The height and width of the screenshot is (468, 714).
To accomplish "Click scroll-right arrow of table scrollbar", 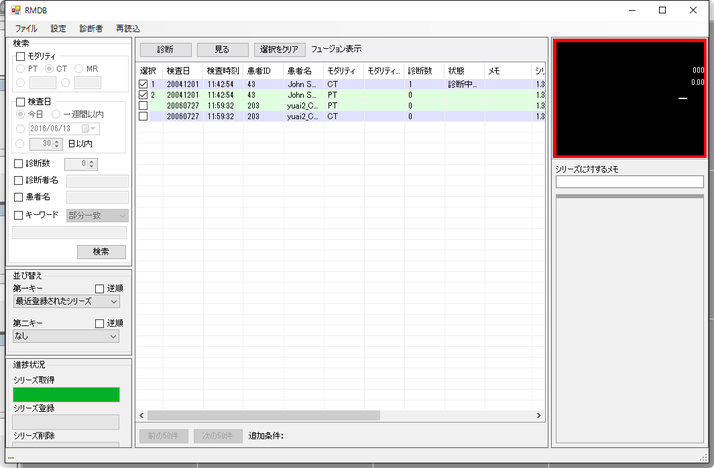I will coord(539,415).
